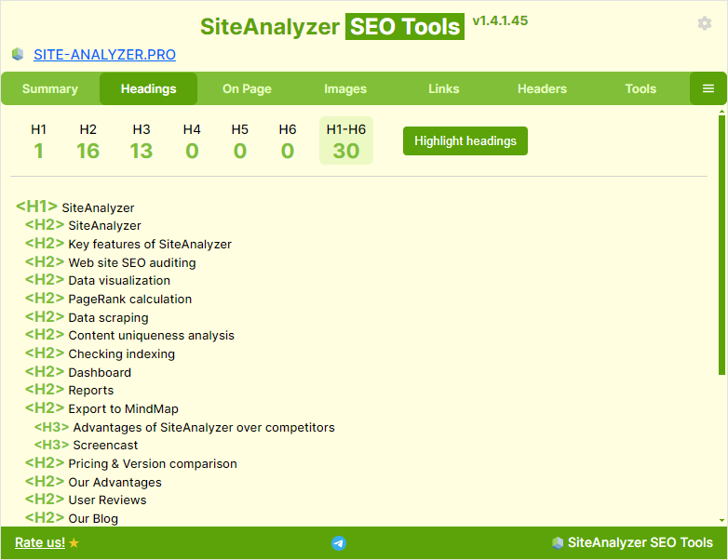Viewport: 728px width, 560px height.
Task: Click the vertical scrollbar thumb
Action: (721, 245)
